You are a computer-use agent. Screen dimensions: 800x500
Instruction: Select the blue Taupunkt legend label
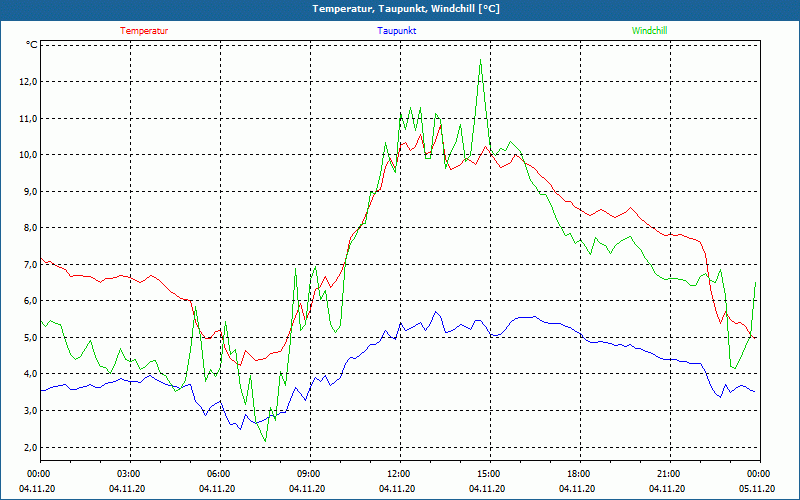click(397, 31)
